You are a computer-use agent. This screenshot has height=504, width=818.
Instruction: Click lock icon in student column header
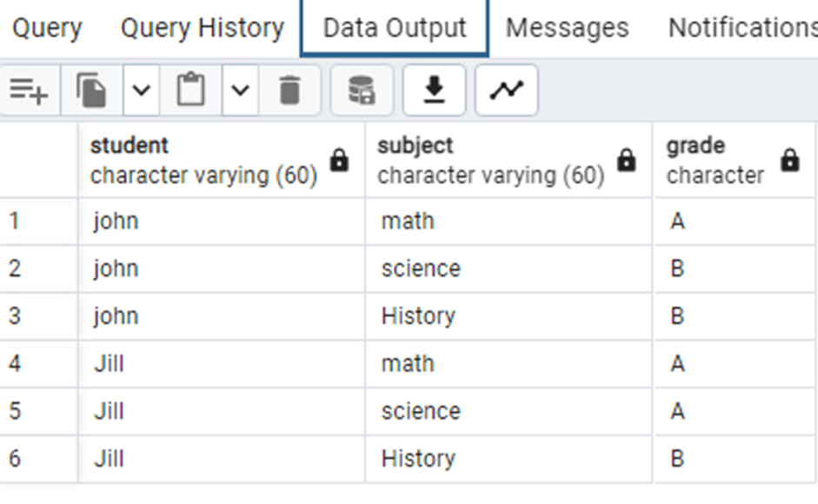click(339, 160)
